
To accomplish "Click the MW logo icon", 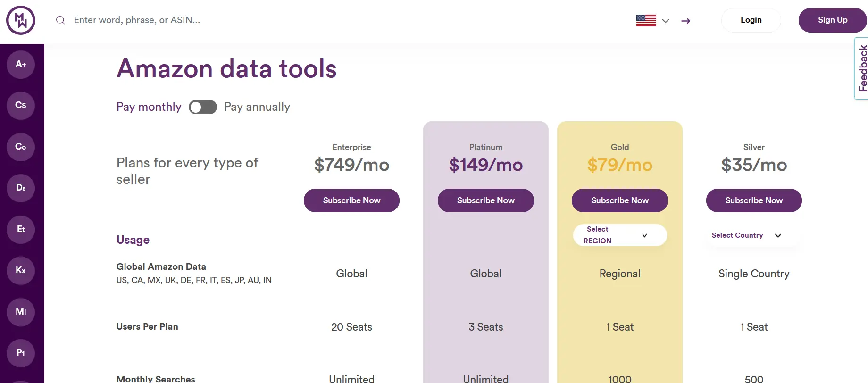I will pos(21,20).
